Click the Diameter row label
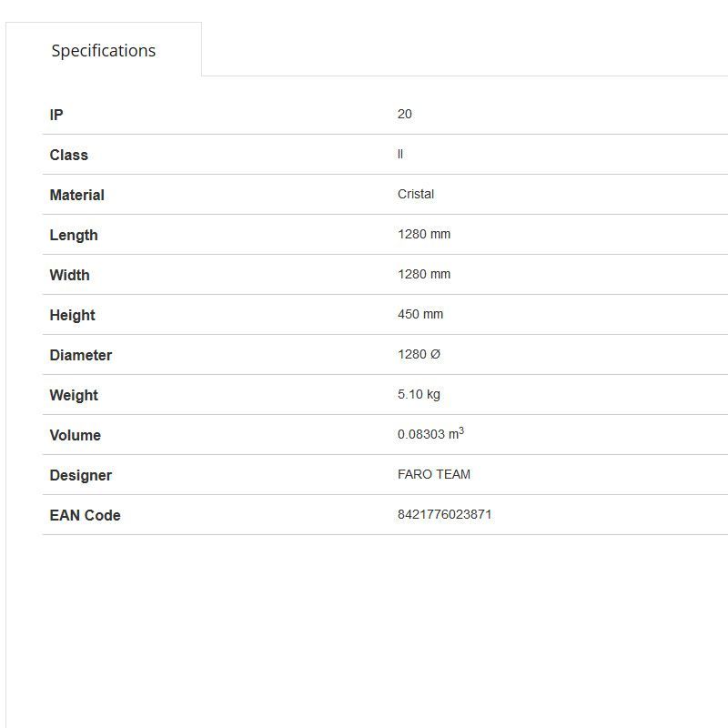Viewport: 728px width, 728px height. click(81, 355)
